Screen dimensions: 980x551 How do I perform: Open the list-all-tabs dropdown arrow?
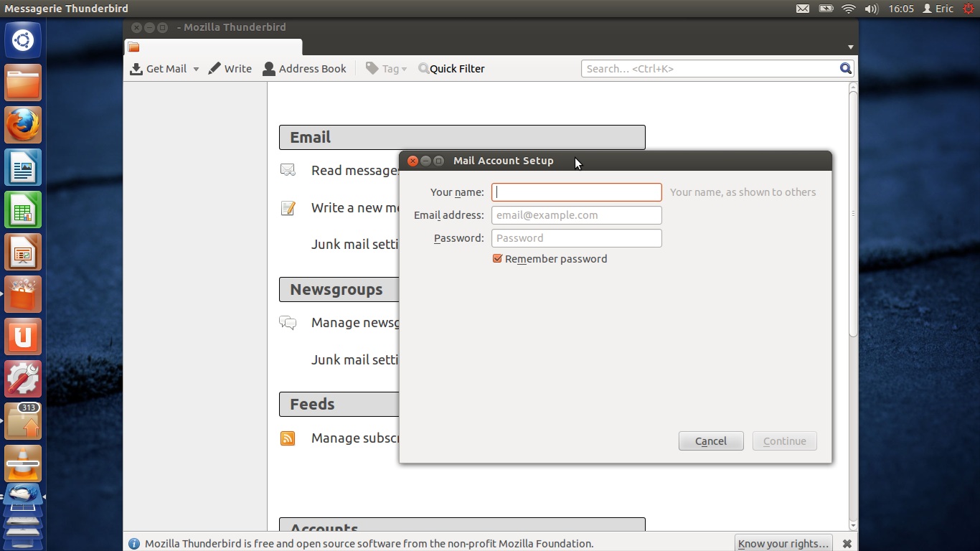850,47
